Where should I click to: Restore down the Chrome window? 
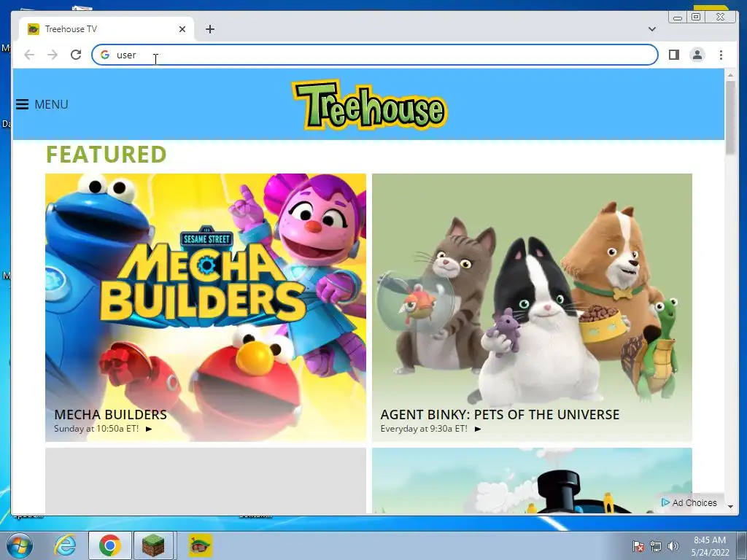pos(696,17)
